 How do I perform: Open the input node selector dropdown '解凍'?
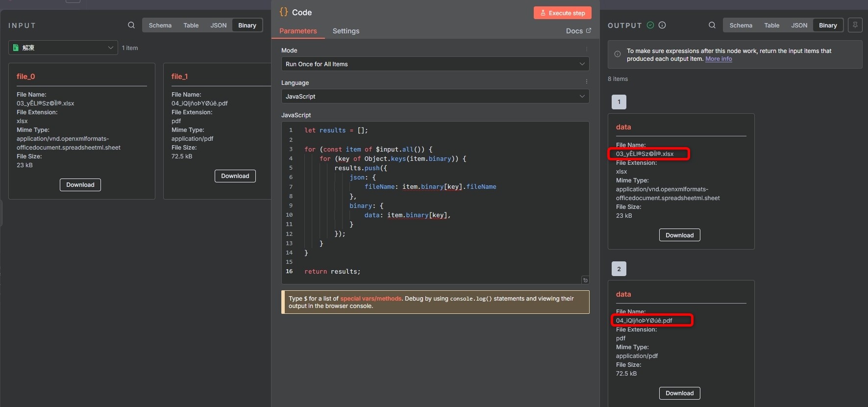[63, 48]
